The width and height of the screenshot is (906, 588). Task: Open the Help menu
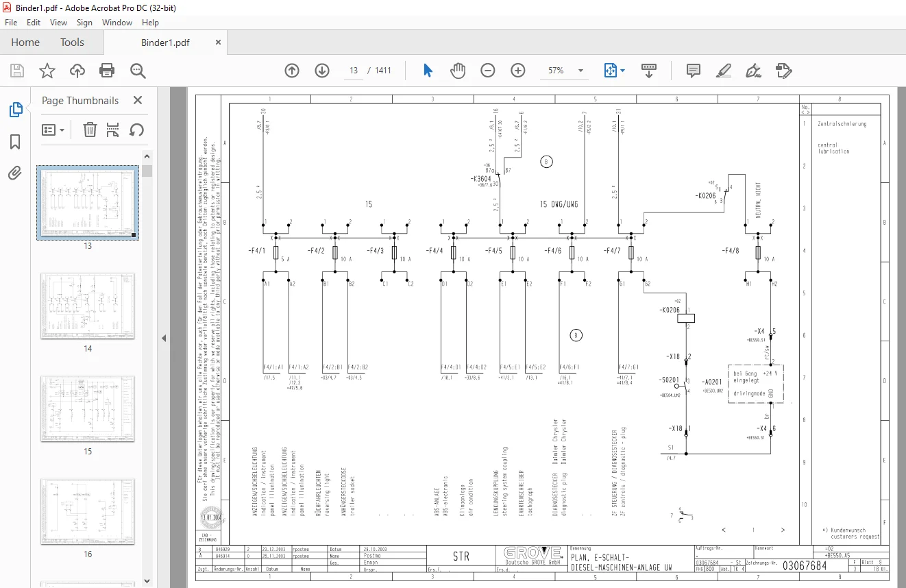(x=150, y=23)
